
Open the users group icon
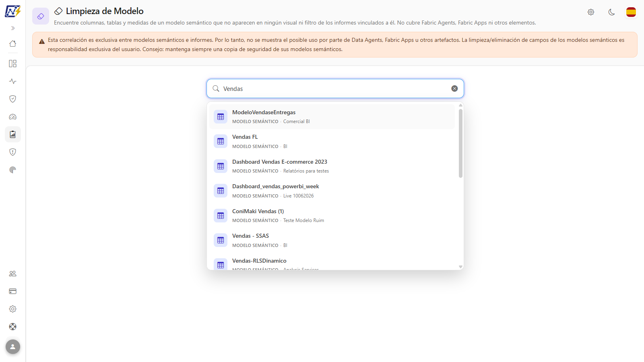click(13, 274)
